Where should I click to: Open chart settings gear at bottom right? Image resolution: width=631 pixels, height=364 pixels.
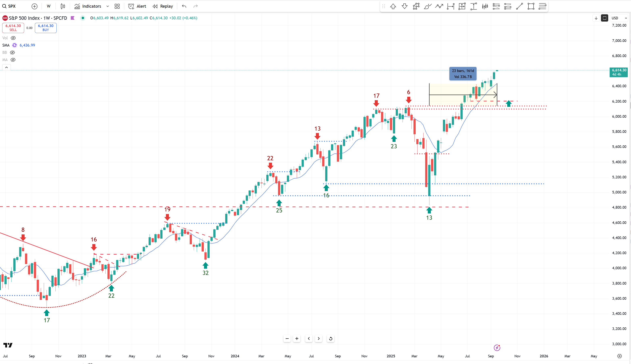pos(620,356)
